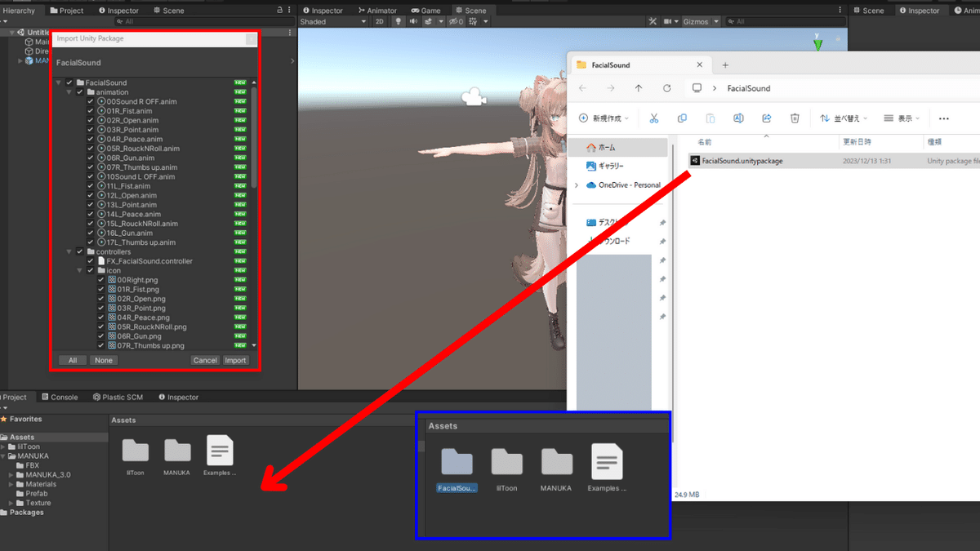Collapse the Untitled scene in Hierarchy

pyautogui.click(x=11, y=33)
